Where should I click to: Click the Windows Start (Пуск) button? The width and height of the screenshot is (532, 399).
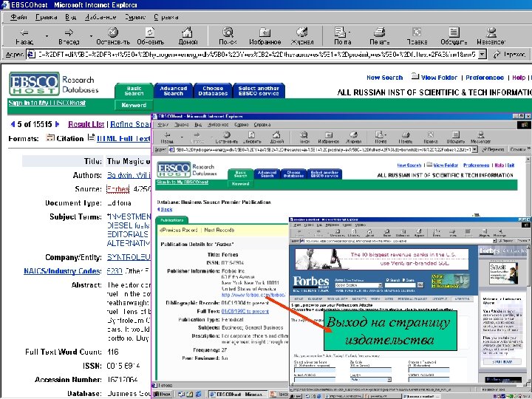tap(162, 395)
